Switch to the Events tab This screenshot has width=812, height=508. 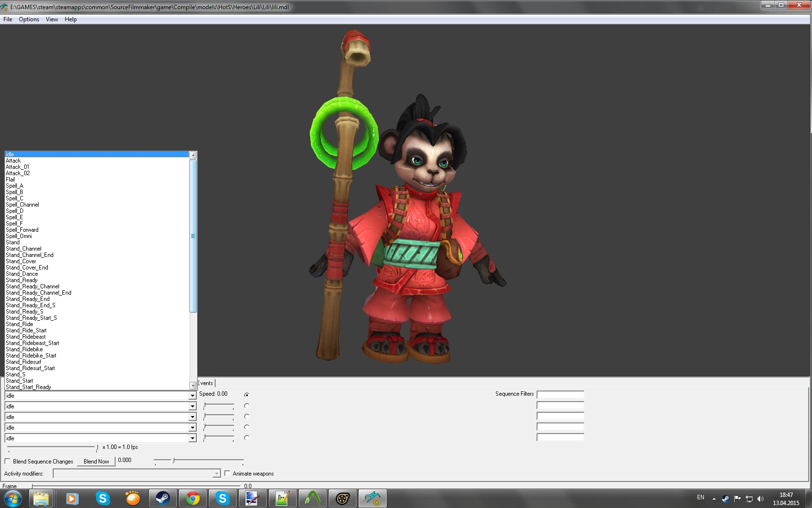(x=205, y=383)
